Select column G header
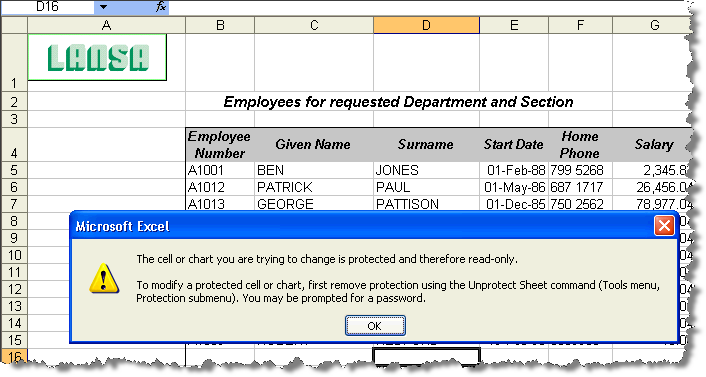 tap(653, 25)
